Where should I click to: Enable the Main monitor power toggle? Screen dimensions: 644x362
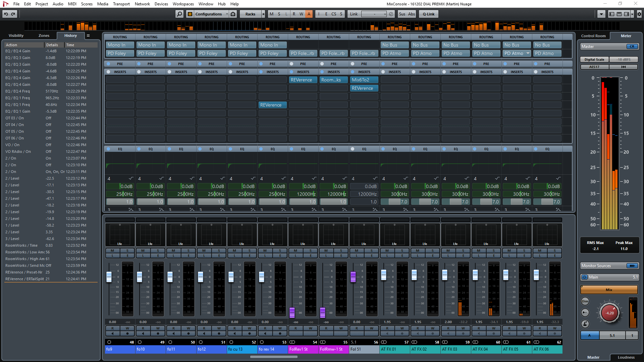coord(584,277)
